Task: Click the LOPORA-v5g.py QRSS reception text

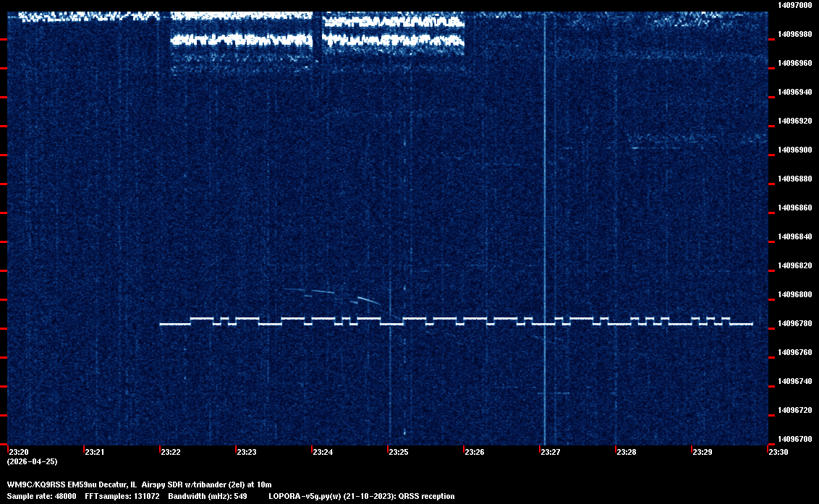Action: point(362,496)
